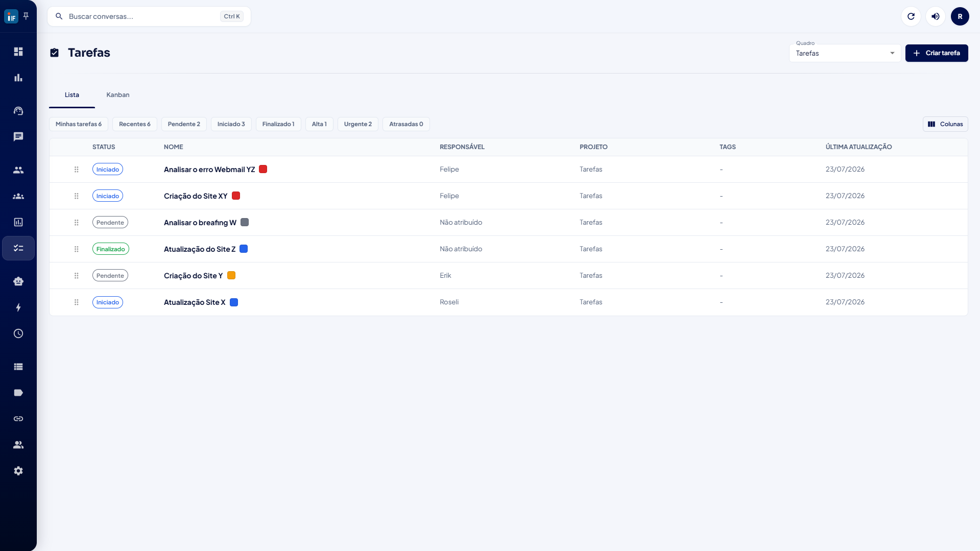Open the tag label sidebar icon
The height and width of the screenshot is (551, 980).
pyautogui.click(x=18, y=393)
